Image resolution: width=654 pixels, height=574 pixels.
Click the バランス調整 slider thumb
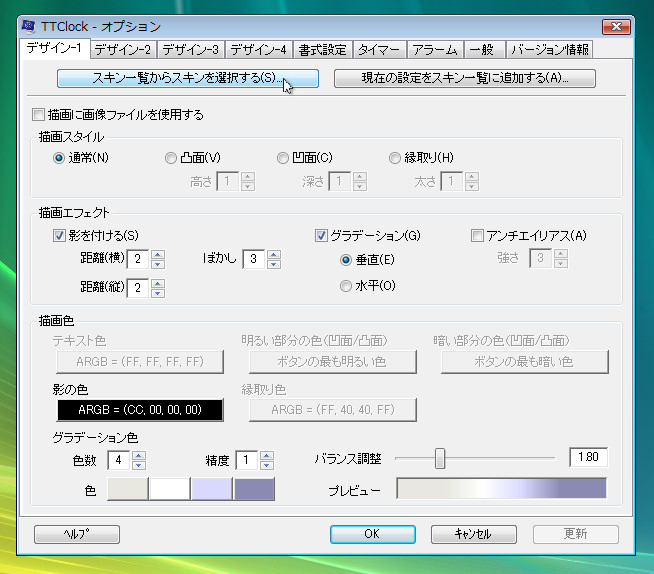(440, 458)
